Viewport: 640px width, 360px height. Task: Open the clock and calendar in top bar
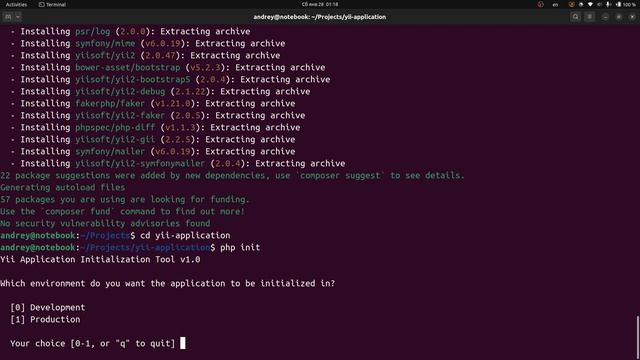tap(320, 4)
